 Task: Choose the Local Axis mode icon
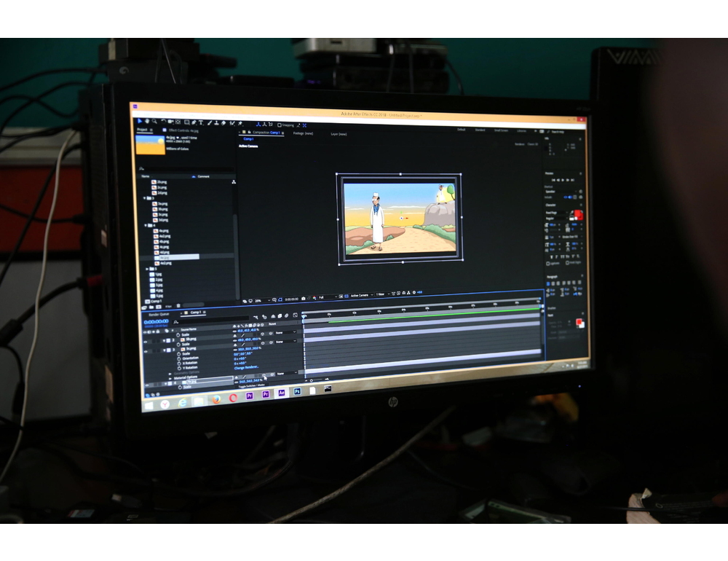click(258, 124)
